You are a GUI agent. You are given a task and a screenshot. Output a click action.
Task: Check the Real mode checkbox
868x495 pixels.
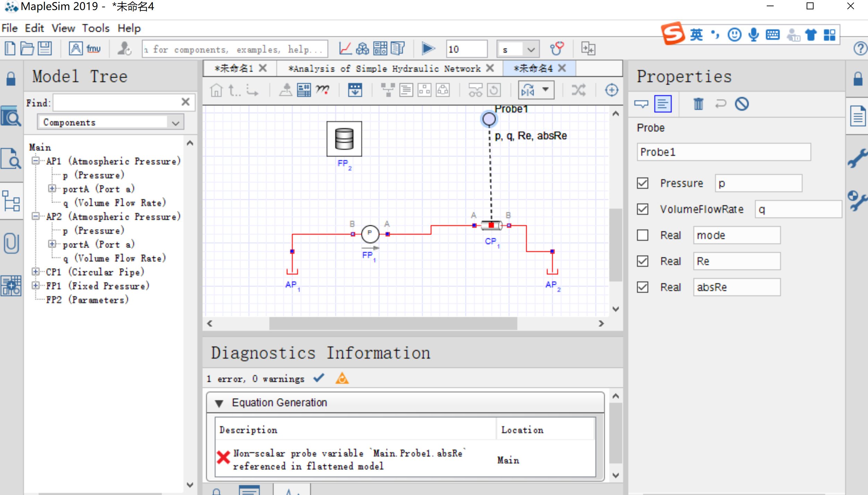[642, 235]
